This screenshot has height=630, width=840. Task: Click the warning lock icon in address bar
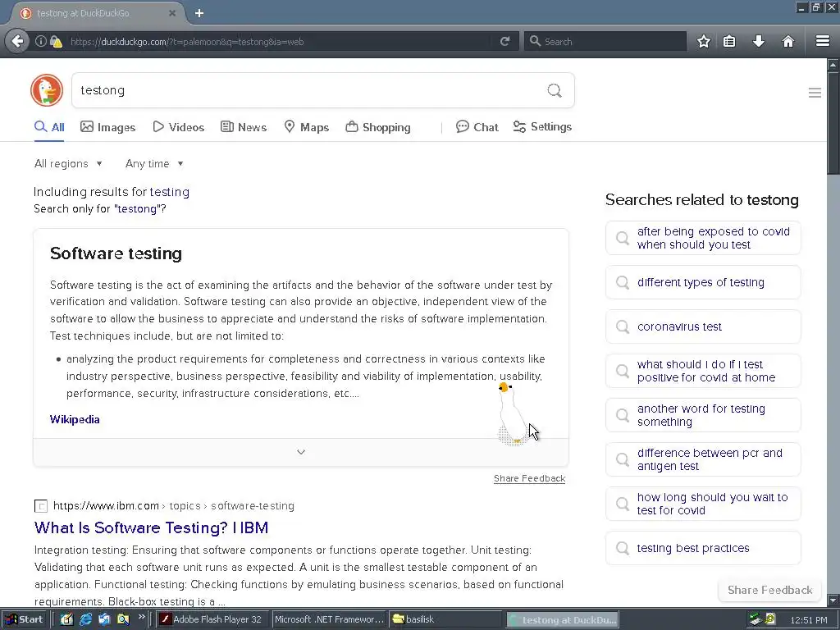[57, 41]
